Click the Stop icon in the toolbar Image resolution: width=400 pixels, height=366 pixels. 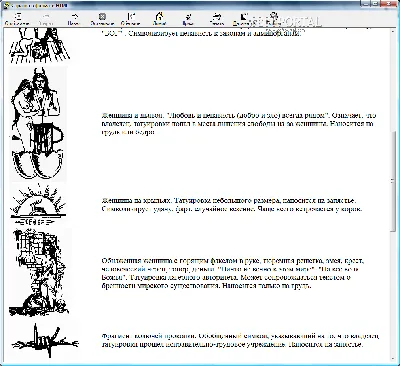tap(102, 19)
